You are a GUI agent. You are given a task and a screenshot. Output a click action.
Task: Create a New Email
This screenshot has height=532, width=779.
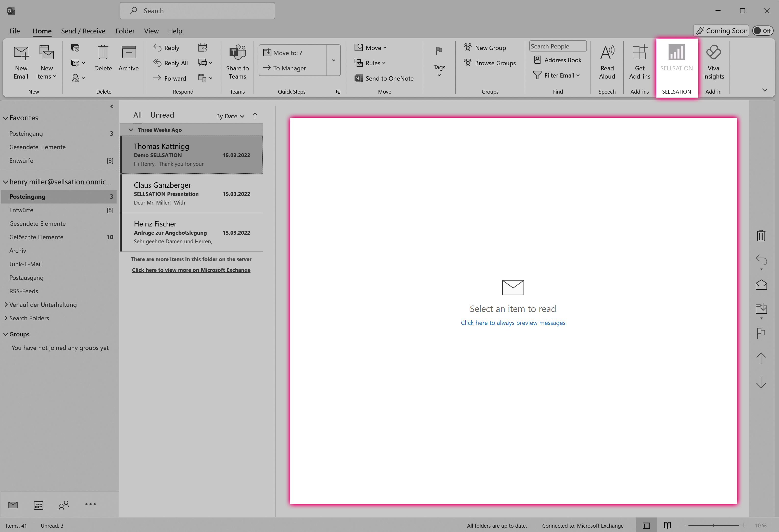pyautogui.click(x=21, y=63)
